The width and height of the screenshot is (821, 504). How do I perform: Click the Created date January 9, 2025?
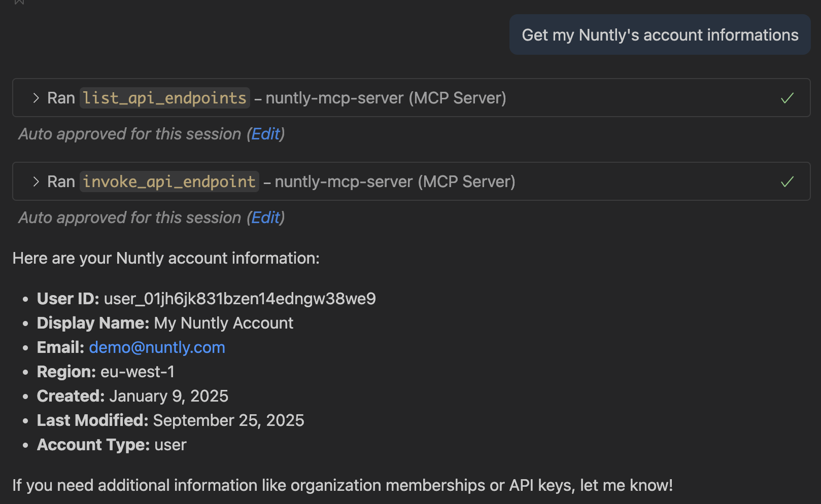click(168, 396)
